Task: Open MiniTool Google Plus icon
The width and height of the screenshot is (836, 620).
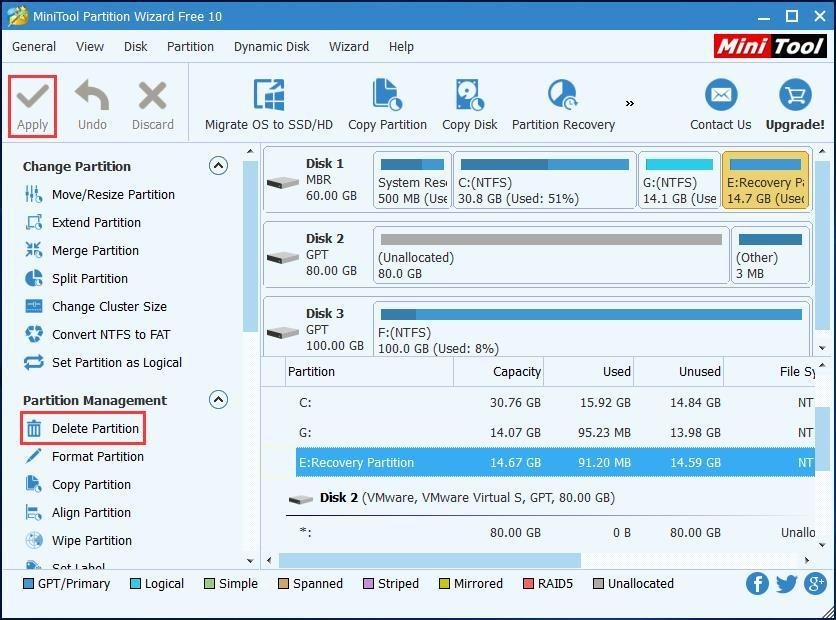Action: pyautogui.click(x=815, y=583)
